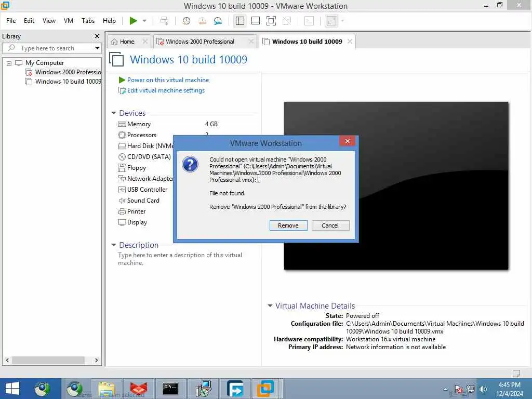Screen dimensions: 532x399
Task: Open the VM menu
Action: [x=69, y=21]
